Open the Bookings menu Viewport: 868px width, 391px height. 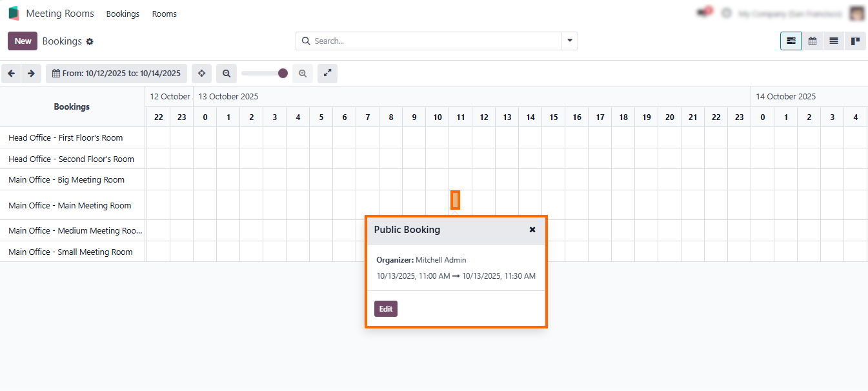123,14
